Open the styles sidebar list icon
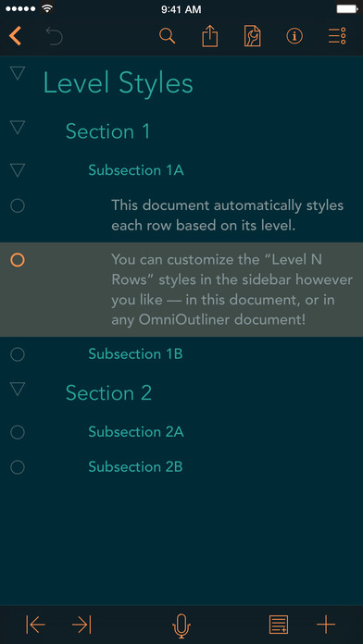 337,36
